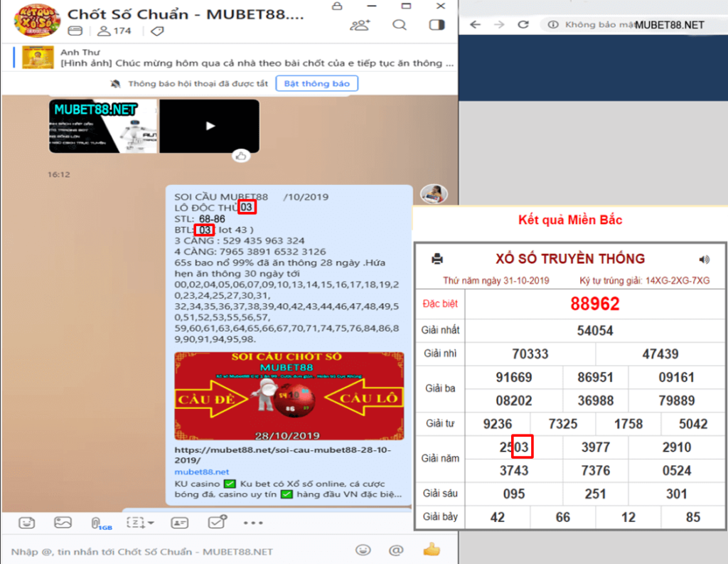Image resolution: width=728 pixels, height=564 pixels.
Task: Click the send contact card icon
Action: [179, 523]
